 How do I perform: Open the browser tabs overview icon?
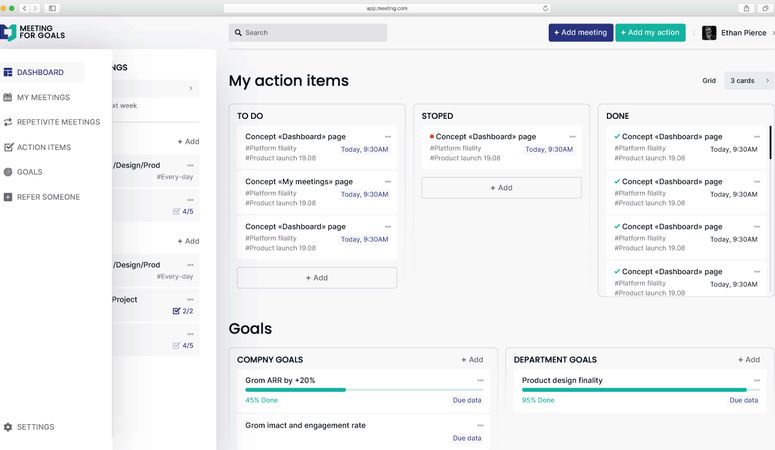[x=765, y=8]
